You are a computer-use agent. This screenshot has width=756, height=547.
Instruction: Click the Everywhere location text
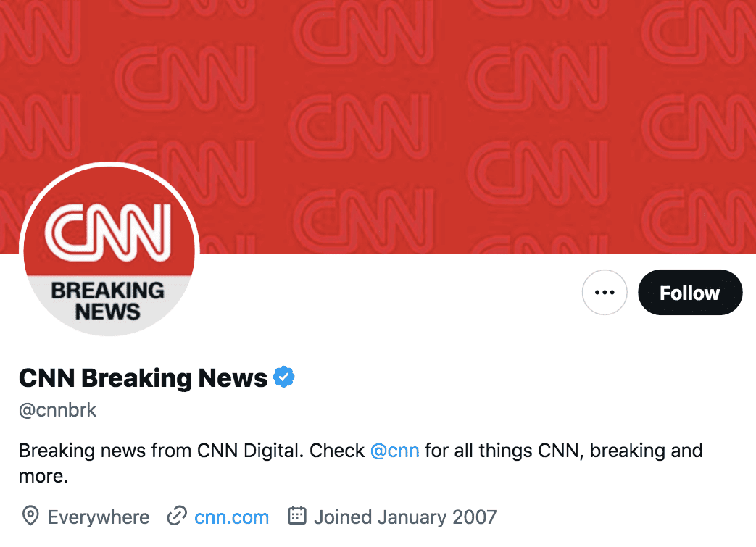[x=97, y=517]
